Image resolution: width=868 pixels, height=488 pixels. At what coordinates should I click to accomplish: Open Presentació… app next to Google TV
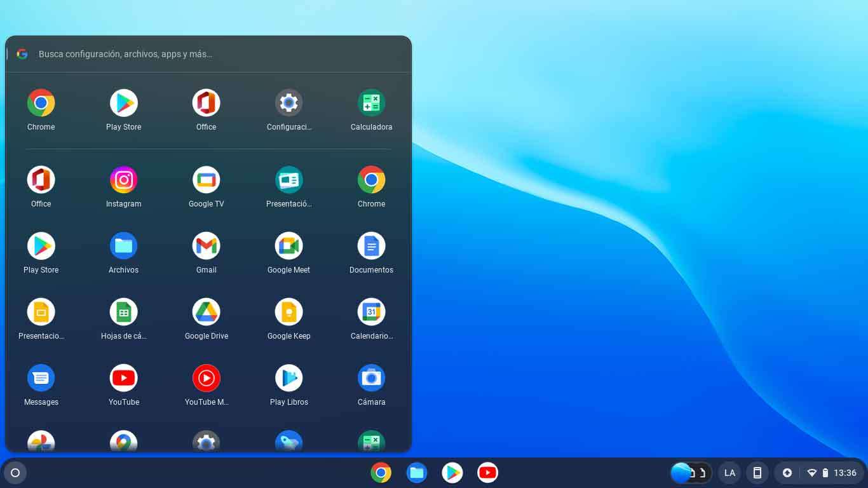[288, 180]
